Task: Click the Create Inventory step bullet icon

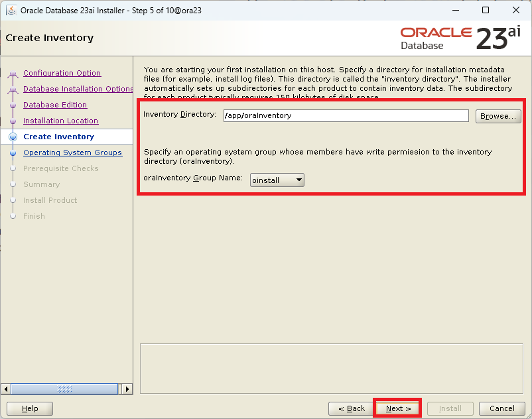Action: pos(13,137)
